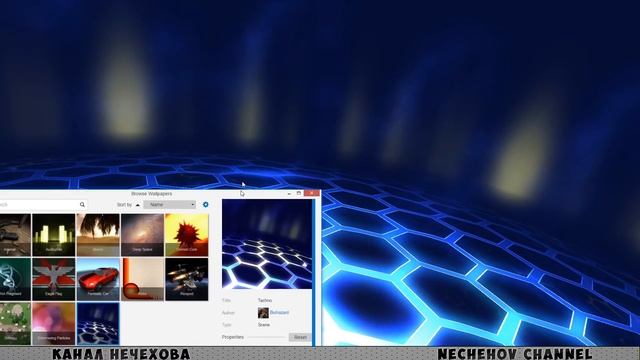Select the Eagle Flag wallpaper thumbnail
The image size is (640, 360).
coord(53,279)
